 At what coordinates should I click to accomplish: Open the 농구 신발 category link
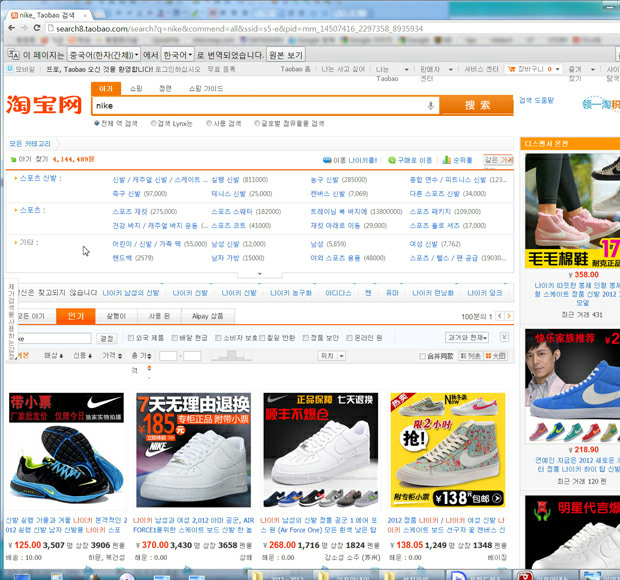pos(325,180)
